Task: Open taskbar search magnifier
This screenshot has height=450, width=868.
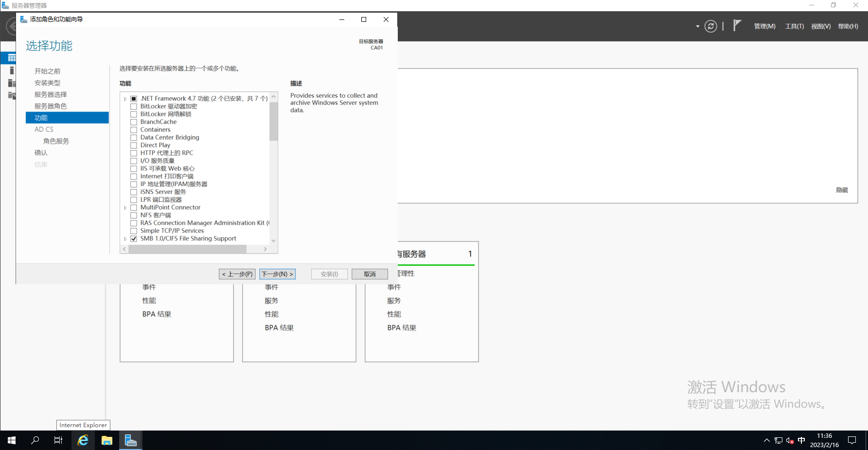Action: coord(35,440)
